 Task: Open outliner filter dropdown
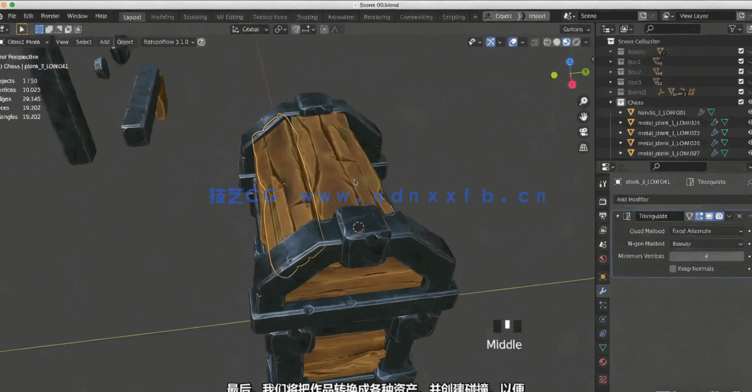pos(734,29)
